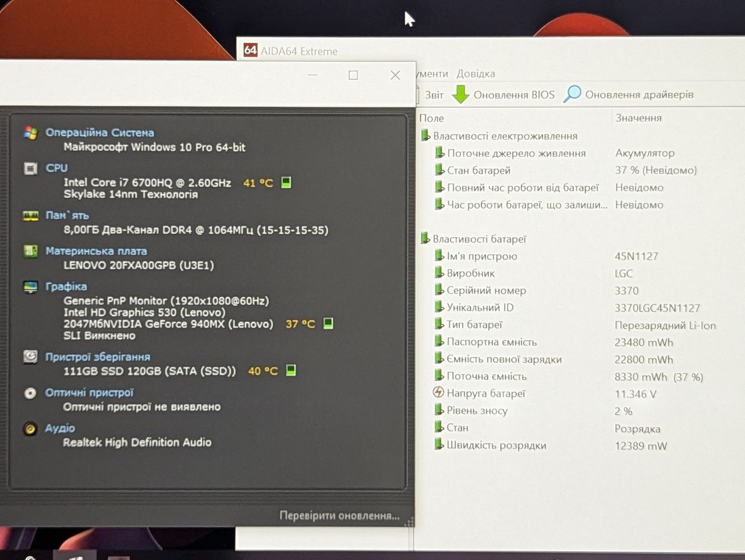Open the Довідка menu
745x560 pixels.
click(x=476, y=74)
